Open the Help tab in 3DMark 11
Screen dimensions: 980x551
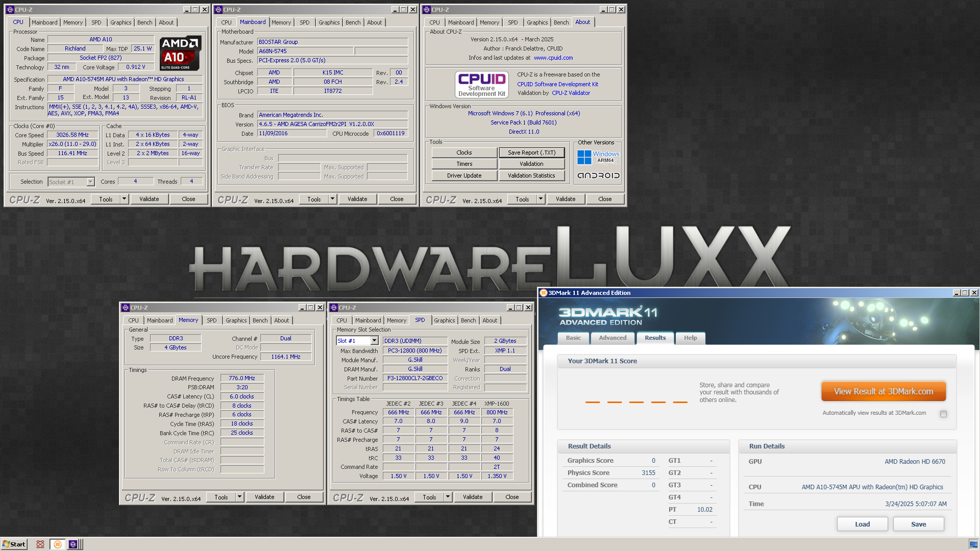[690, 338]
